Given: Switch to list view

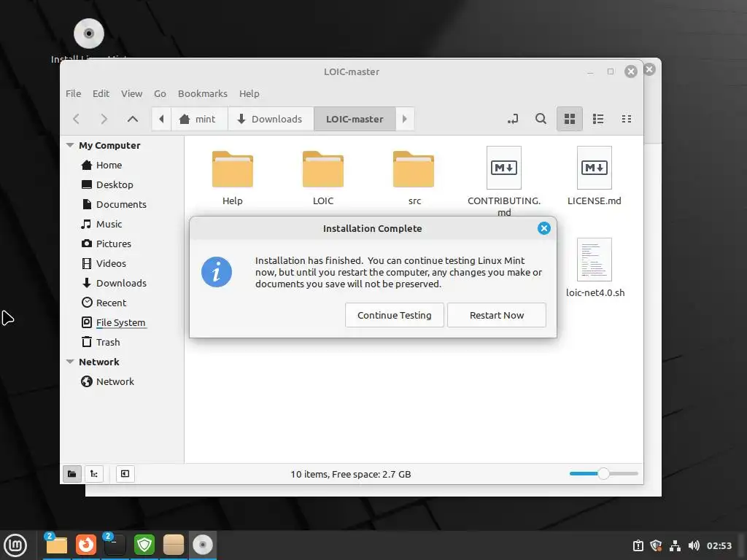Looking at the screenshot, I should click(598, 119).
